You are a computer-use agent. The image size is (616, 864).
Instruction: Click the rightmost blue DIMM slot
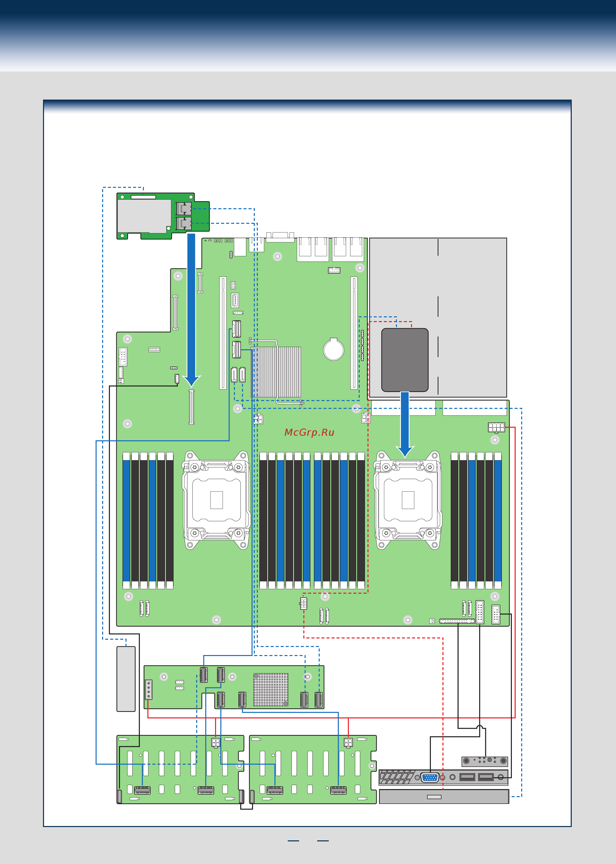tap(498, 520)
